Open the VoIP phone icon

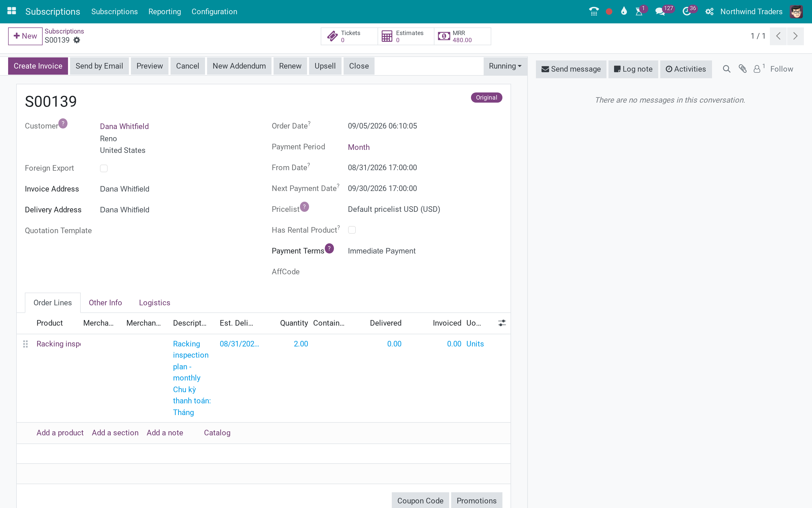pyautogui.click(x=594, y=11)
